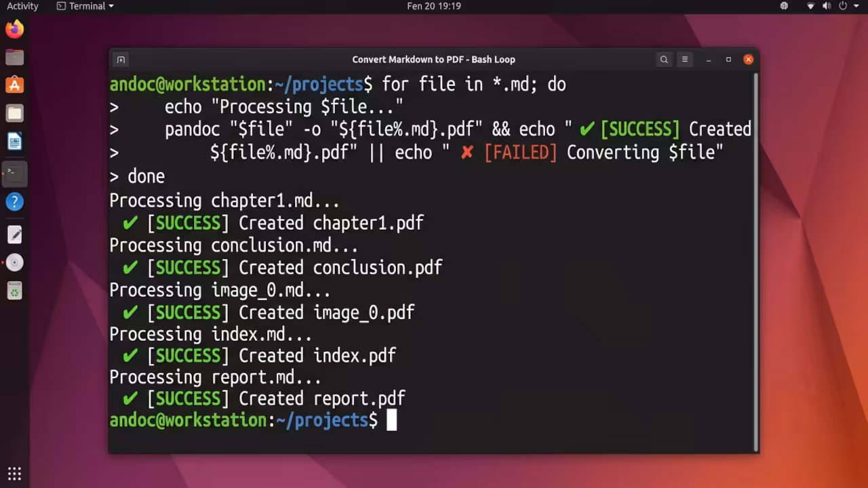The width and height of the screenshot is (868, 488).
Task: Minimize the terminal window
Action: pos(709,60)
